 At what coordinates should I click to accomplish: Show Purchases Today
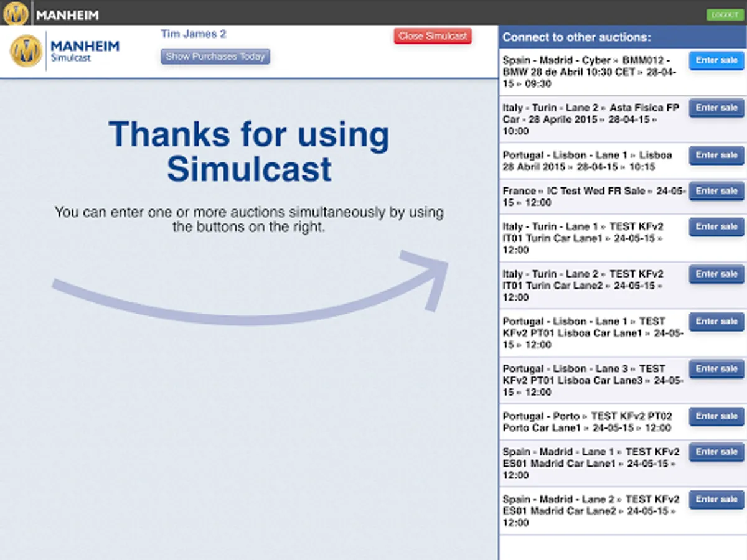click(x=215, y=57)
